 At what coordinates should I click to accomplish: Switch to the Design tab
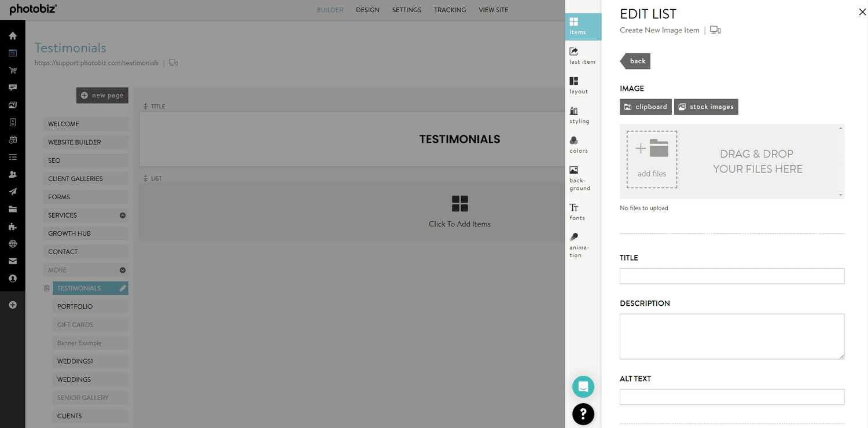pyautogui.click(x=367, y=10)
